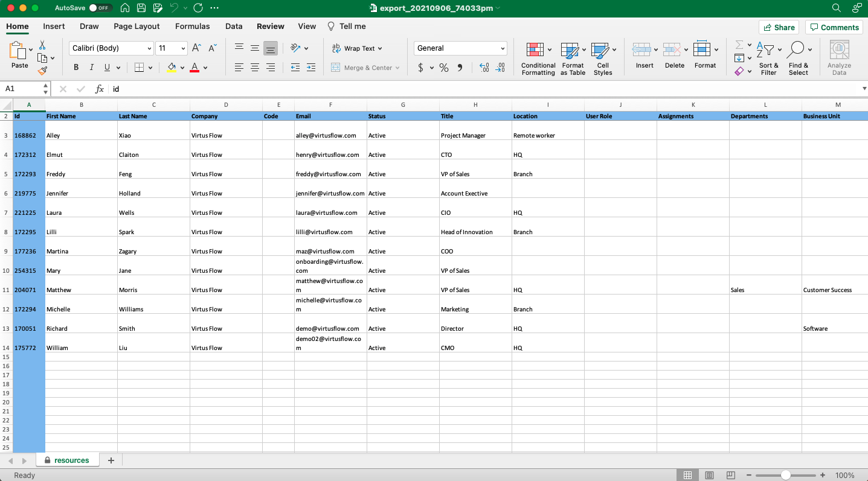This screenshot has height=481, width=868.
Task: Click the zoom slider handle
Action: [786, 476]
